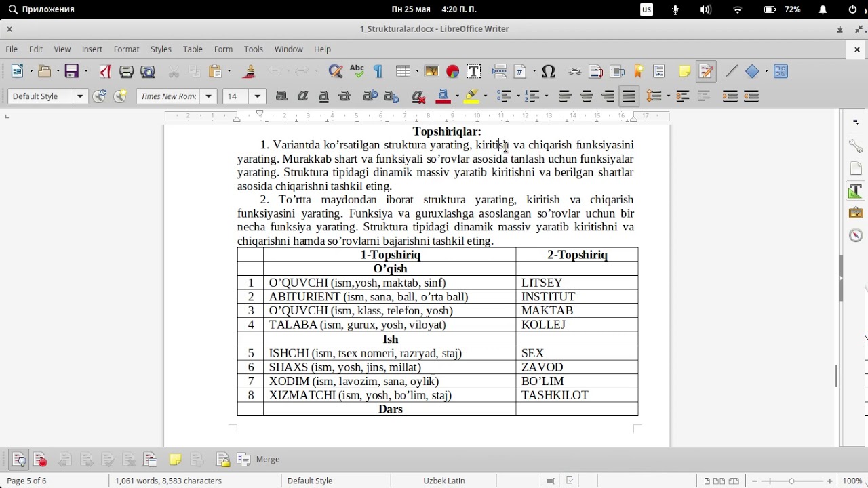
Task: Apply the yellow highlighting color
Action: 472,96
